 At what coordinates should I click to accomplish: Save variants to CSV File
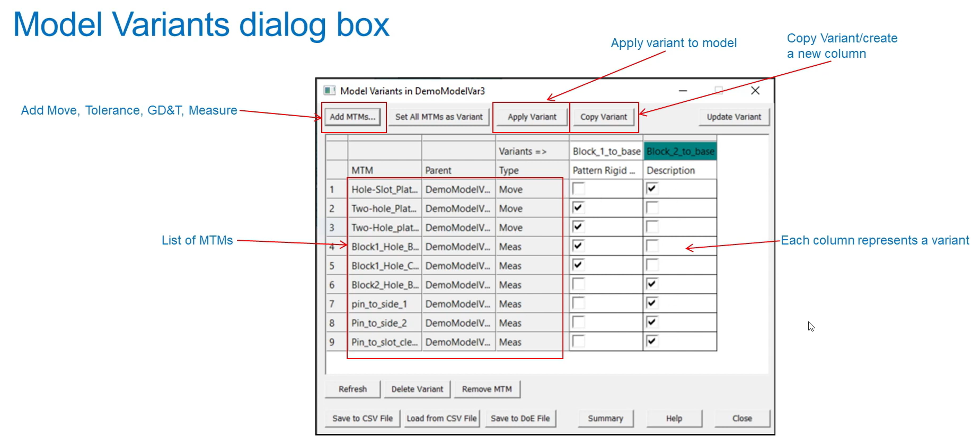[x=363, y=418]
